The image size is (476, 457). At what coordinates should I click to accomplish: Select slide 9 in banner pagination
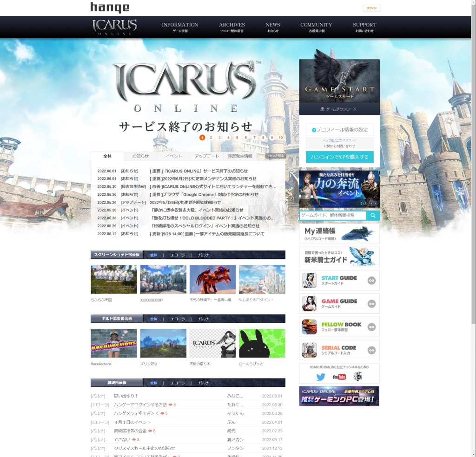272,138
